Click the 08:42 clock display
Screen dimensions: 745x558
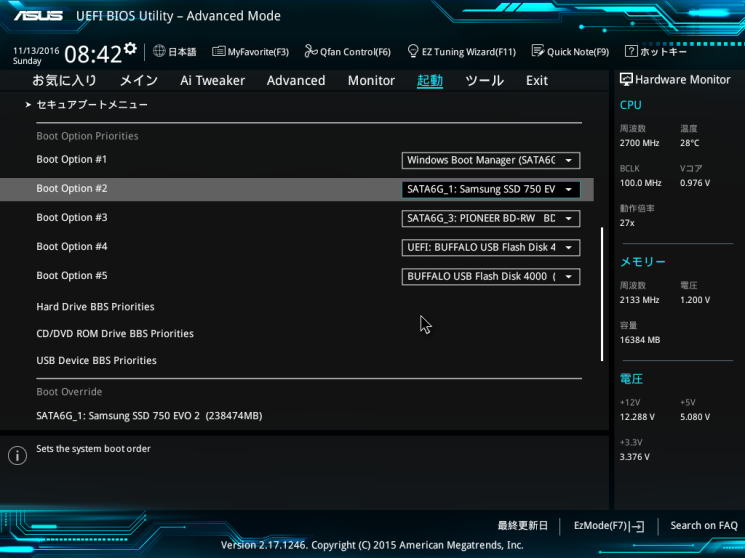click(93, 54)
